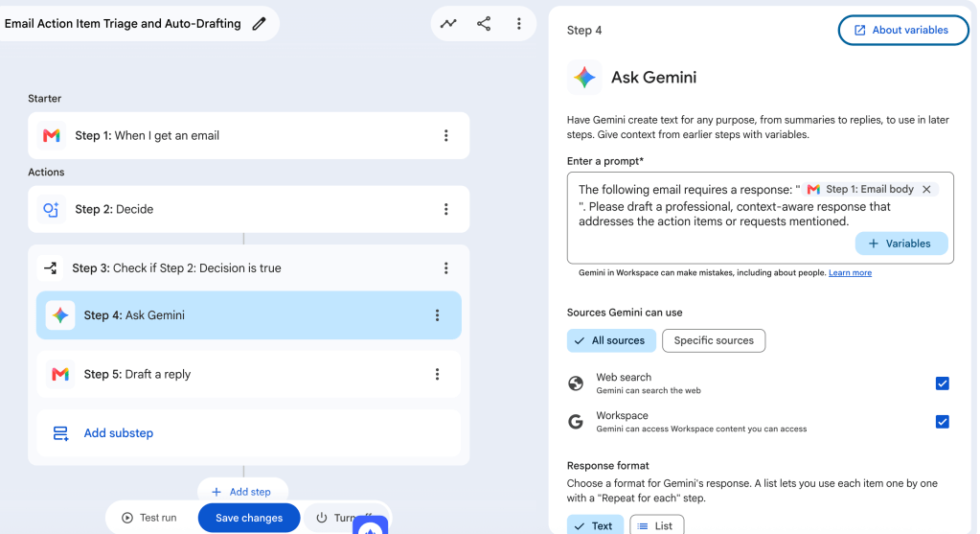Select Step 1: When I get an email
This screenshot has height=534, width=980.
(249, 136)
